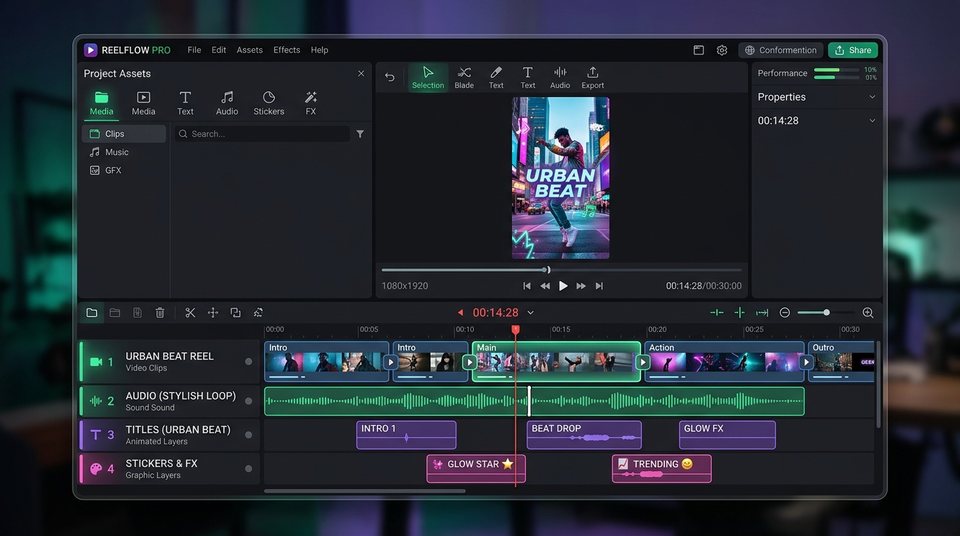Screen dimensions: 960x536
Task: Click the timeline zoom-out minus icon
Action: (784, 312)
